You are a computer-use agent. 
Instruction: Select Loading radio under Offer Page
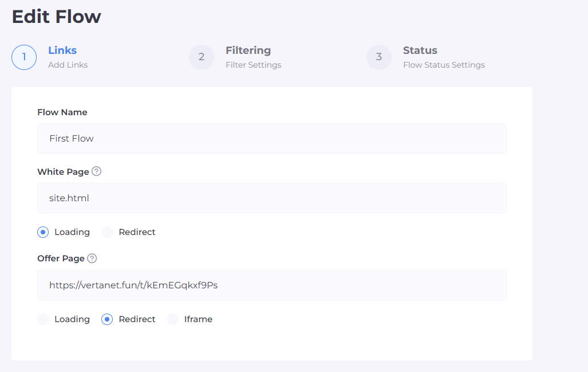[43, 319]
